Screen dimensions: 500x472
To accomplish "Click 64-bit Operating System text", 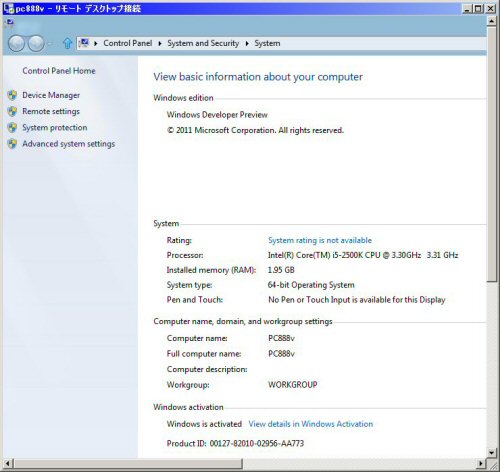I will coord(311,285).
